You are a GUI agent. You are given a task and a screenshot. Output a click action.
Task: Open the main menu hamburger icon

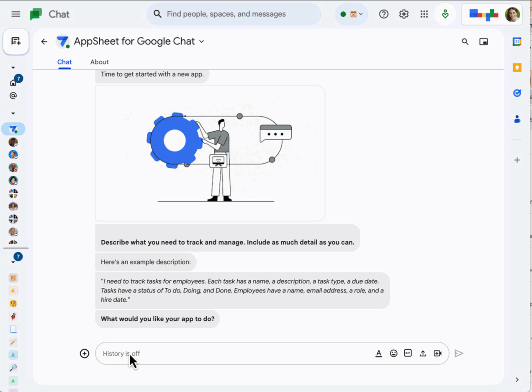[16, 14]
